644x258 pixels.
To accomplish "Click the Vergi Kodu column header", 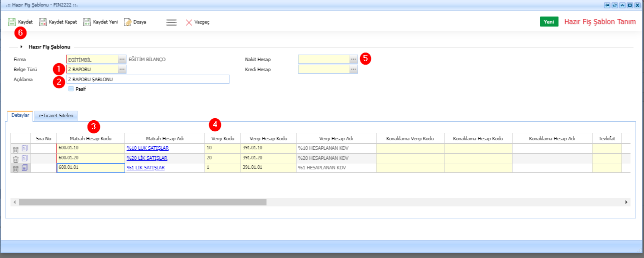I will [x=222, y=138].
